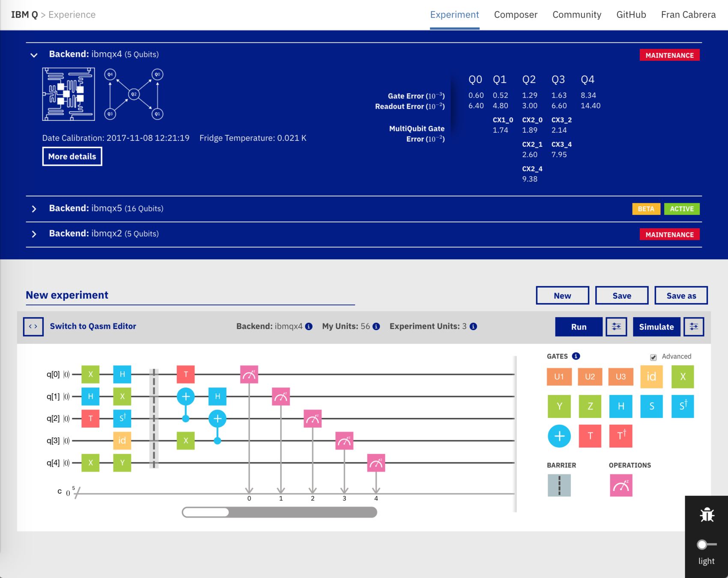
Task: Expand the ibmqx2 backend section
Action: (34, 234)
